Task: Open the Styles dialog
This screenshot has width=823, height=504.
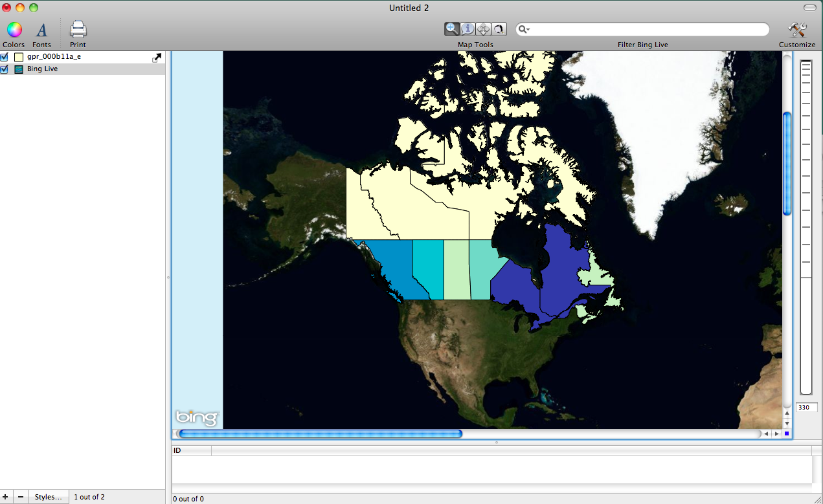Action: (x=48, y=496)
